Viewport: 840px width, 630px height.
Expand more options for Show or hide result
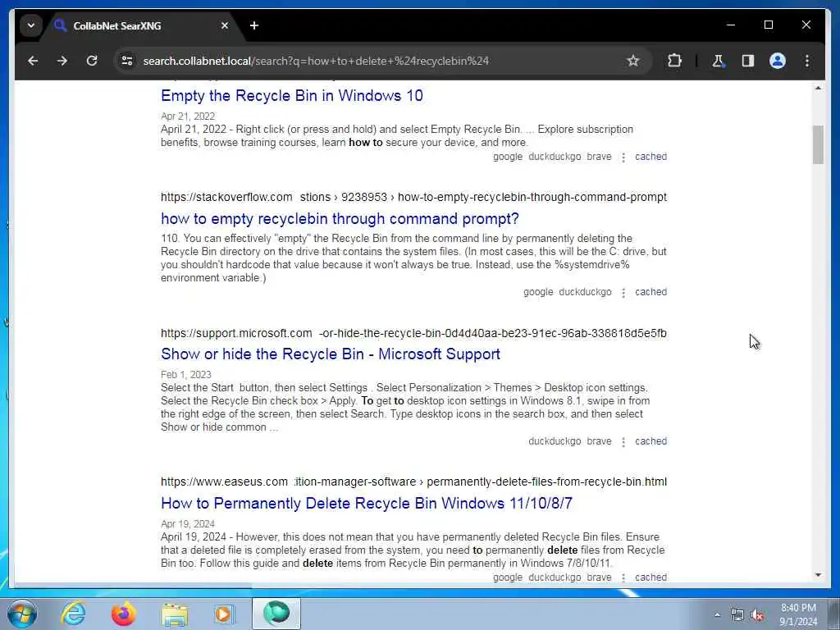point(623,441)
